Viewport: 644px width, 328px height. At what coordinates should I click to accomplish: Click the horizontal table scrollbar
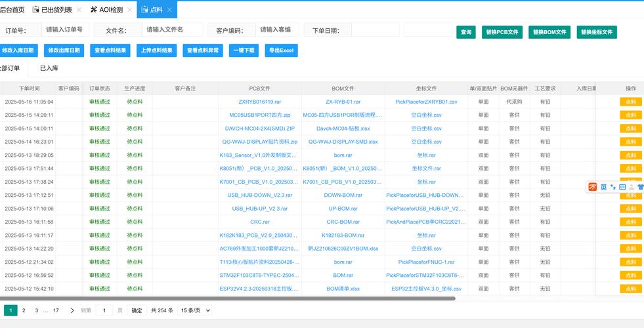point(228,298)
